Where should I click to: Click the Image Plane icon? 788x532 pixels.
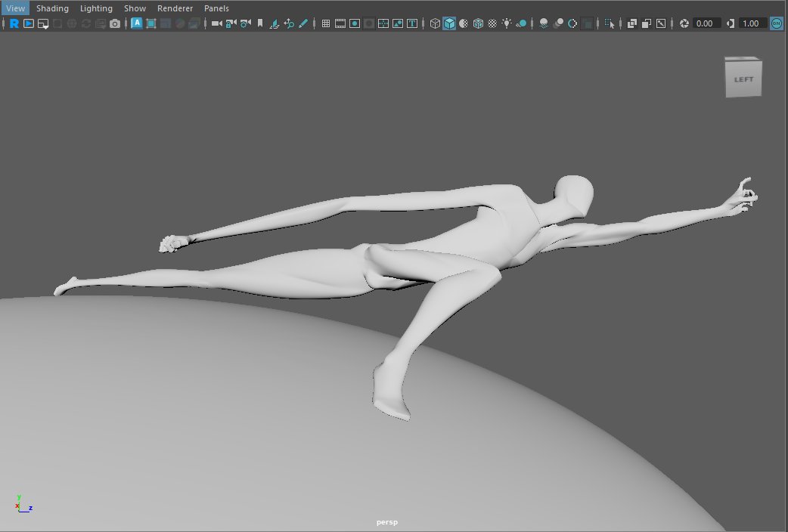click(x=275, y=23)
